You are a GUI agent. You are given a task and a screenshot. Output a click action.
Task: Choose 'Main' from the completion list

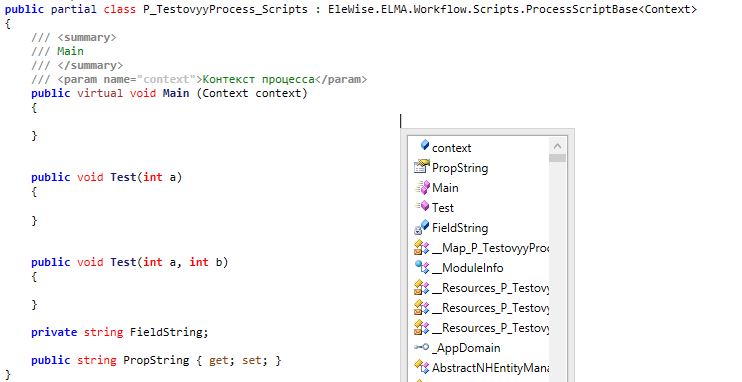[x=445, y=188]
